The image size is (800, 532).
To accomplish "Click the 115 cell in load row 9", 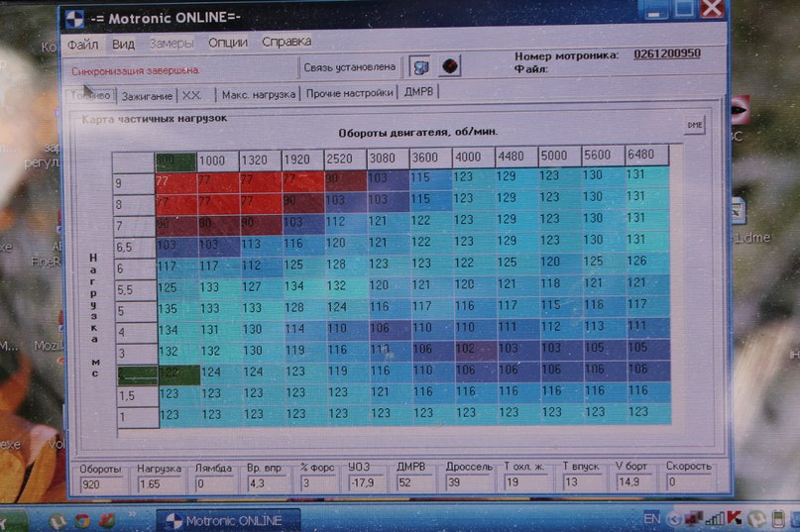I will [x=430, y=177].
